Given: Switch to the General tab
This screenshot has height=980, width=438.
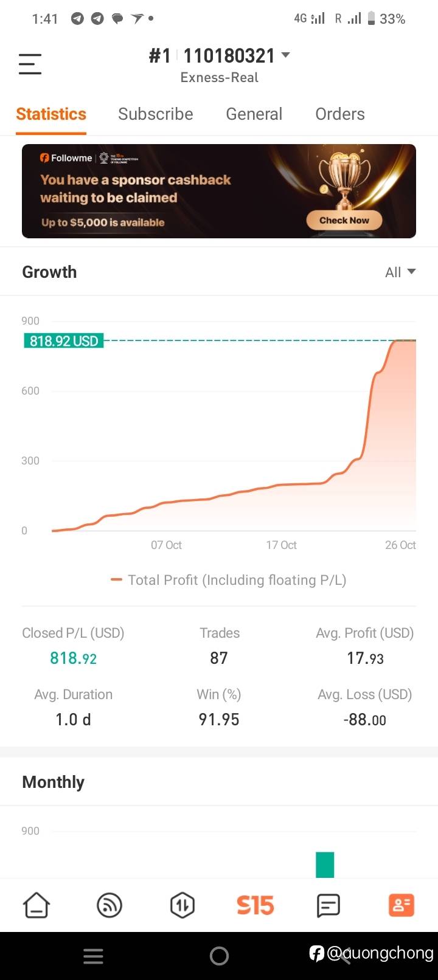Looking at the screenshot, I should [x=254, y=114].
